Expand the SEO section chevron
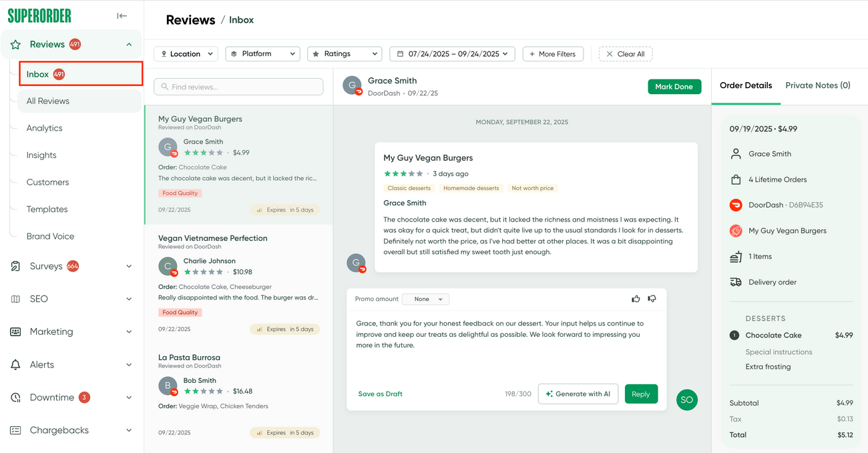 (129, 299)
